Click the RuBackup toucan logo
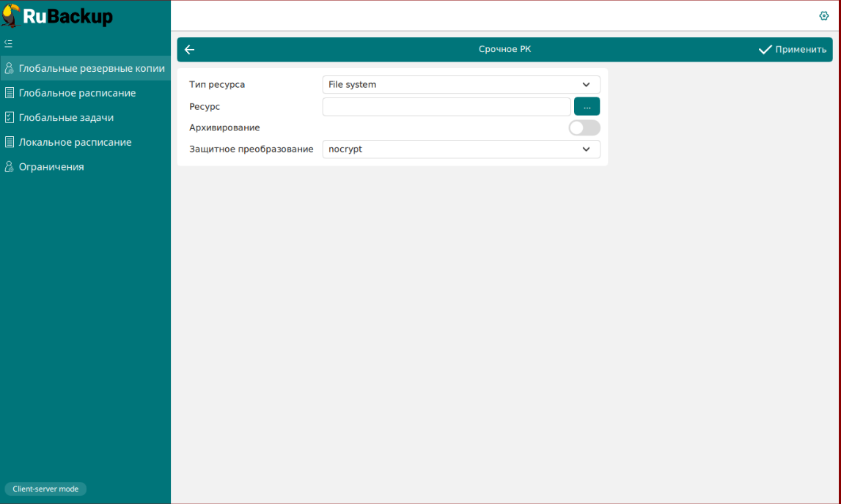The width and height of the screenshot is (841, 504). [x=11, y=15]
